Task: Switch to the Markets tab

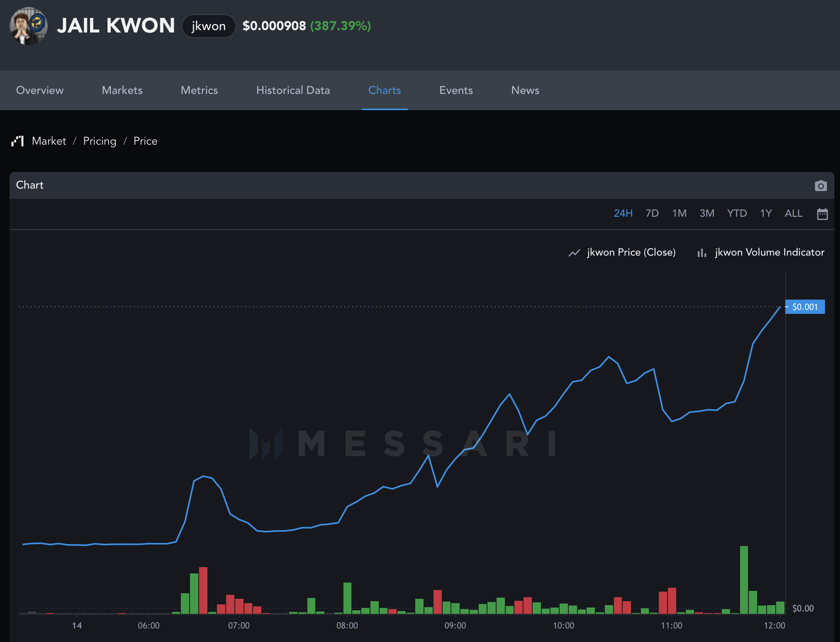Action: point(122,90)
